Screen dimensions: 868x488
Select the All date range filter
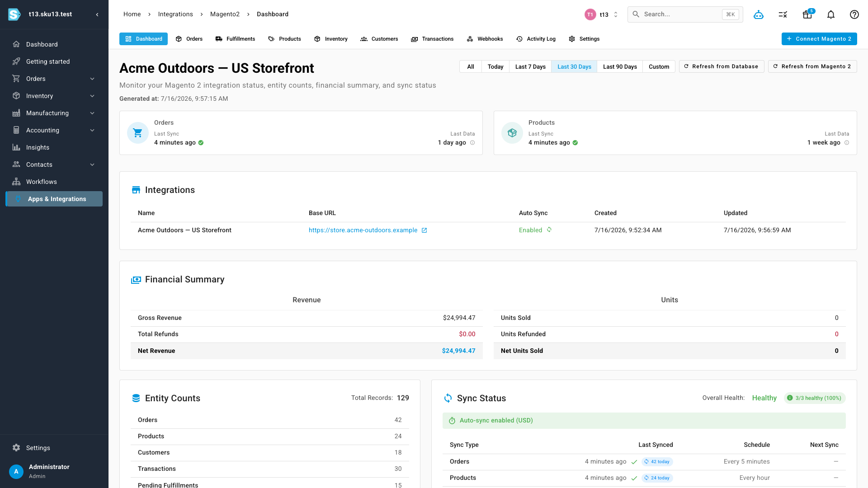pos(471,66)
